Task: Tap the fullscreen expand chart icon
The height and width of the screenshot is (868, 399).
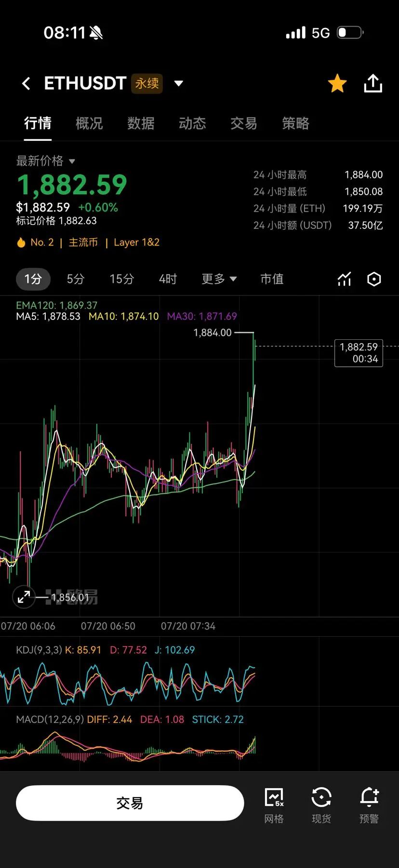Action: [24, 597]
